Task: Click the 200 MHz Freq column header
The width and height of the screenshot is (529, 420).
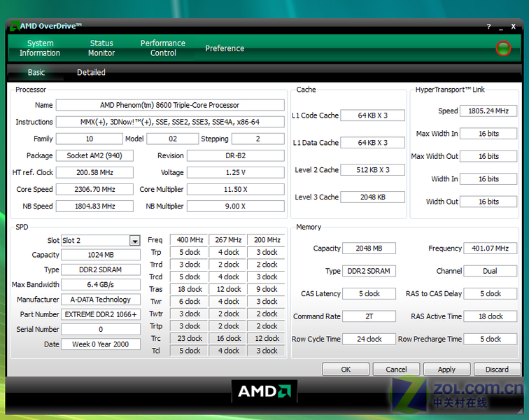Action: pos(267,239)
